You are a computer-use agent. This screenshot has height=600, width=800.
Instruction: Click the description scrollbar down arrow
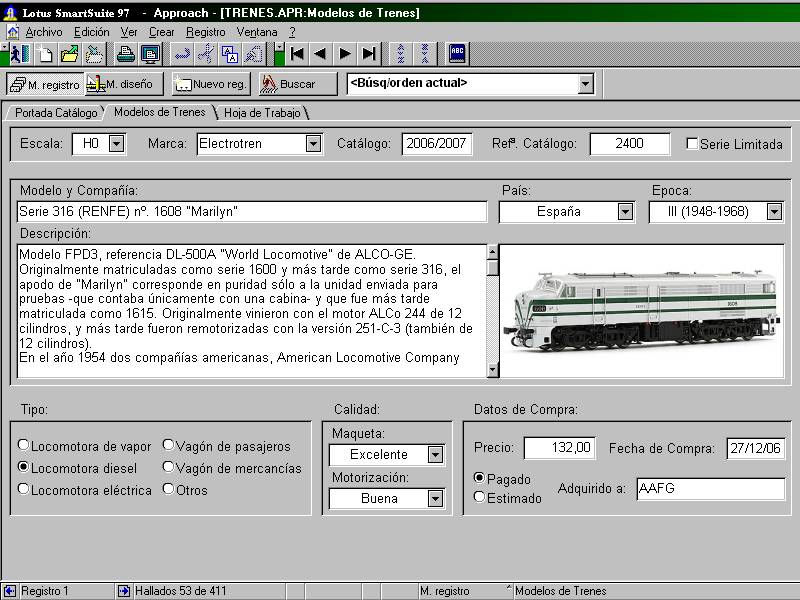(492, 370)
